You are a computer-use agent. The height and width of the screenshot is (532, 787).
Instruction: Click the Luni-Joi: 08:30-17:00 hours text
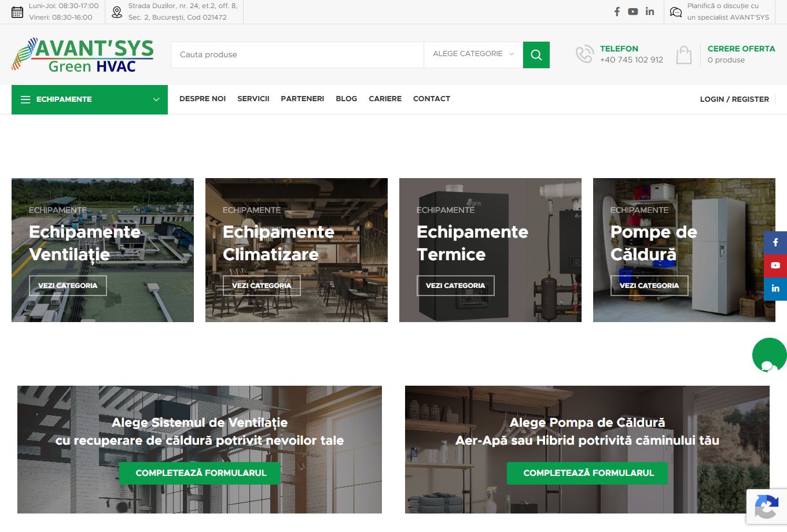pyautogui.click(x=64, y=6)
